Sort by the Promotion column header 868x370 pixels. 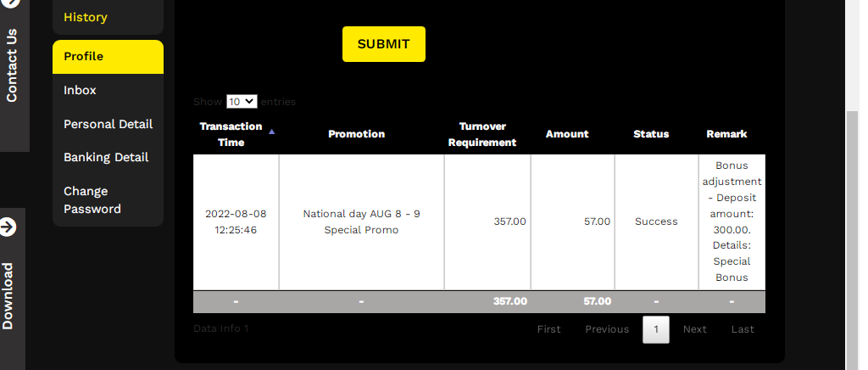(356, 134)
